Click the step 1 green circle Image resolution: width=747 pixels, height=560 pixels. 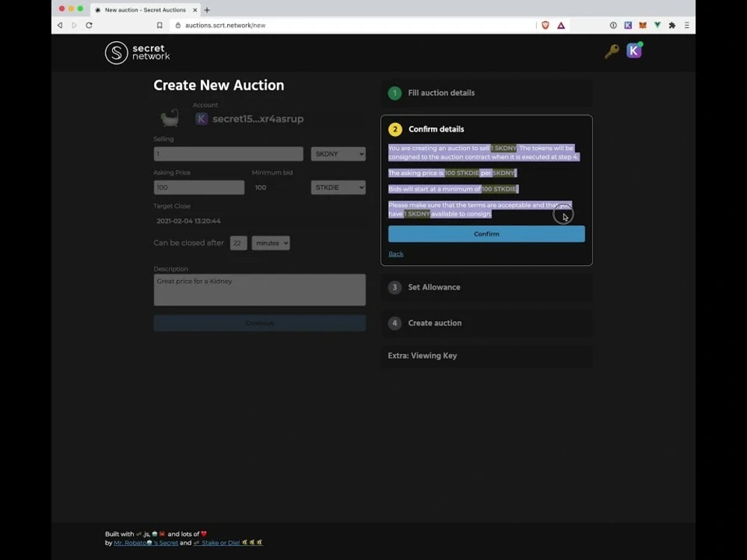click(x=394, y=93)
